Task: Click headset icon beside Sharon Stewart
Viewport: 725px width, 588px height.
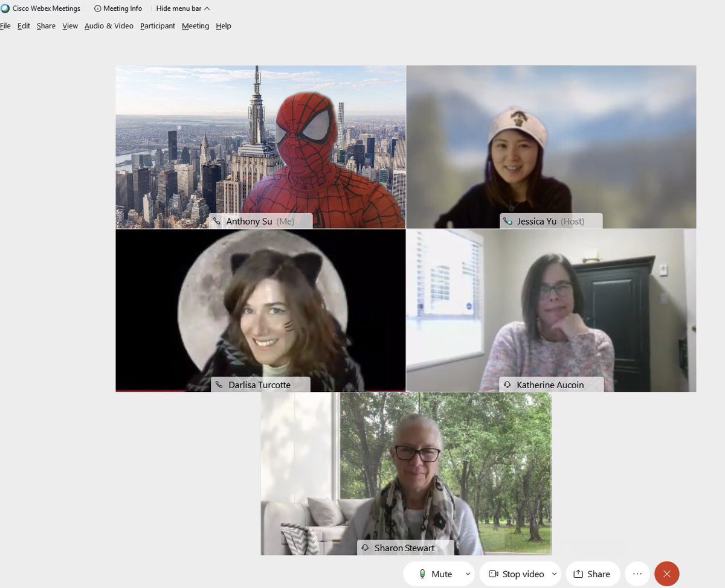Action: 364,548
